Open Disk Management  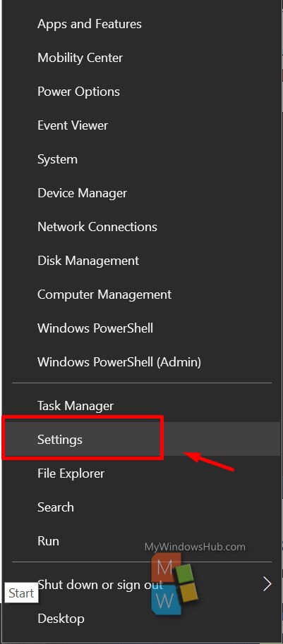click(141, 261)
